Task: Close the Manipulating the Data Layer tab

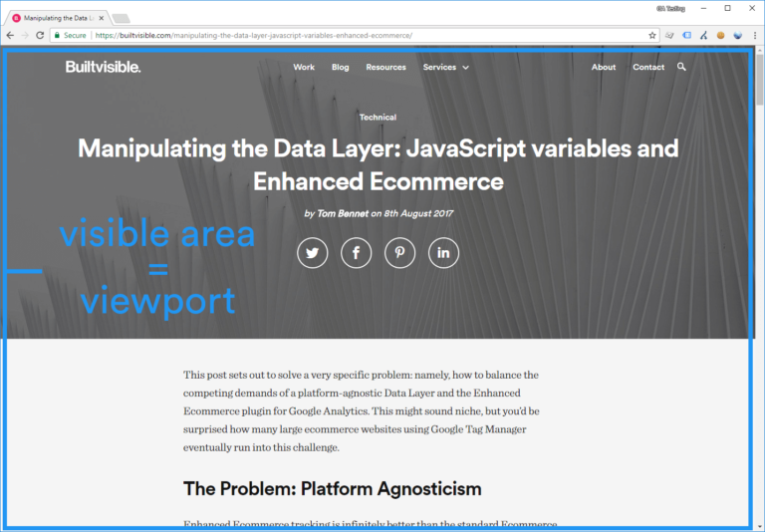Action: coord(102,17)
